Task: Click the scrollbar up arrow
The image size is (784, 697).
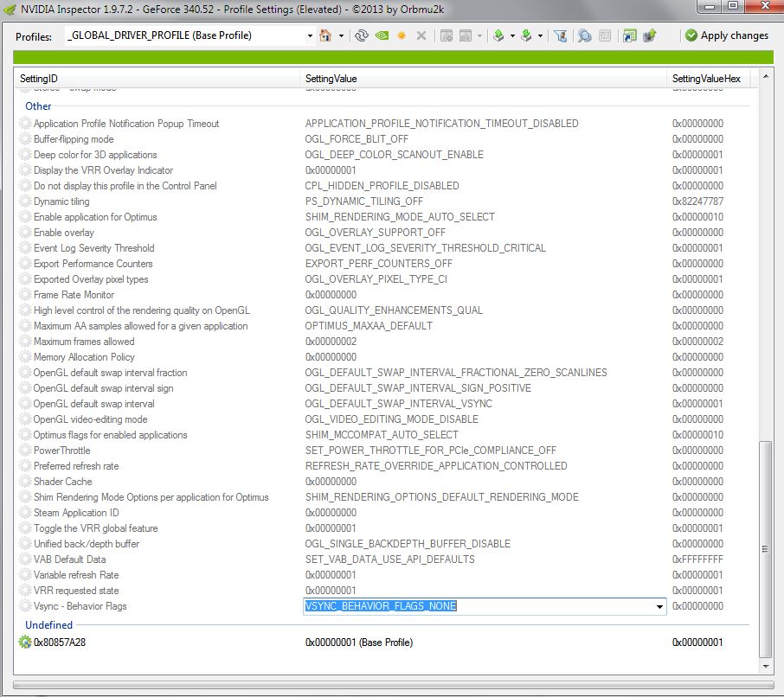Action: (x=766, y=76)
